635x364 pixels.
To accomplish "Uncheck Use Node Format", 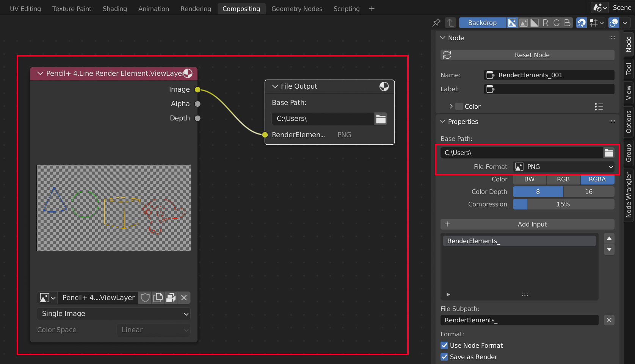I will pyautogui.click(x=444, y=345).
